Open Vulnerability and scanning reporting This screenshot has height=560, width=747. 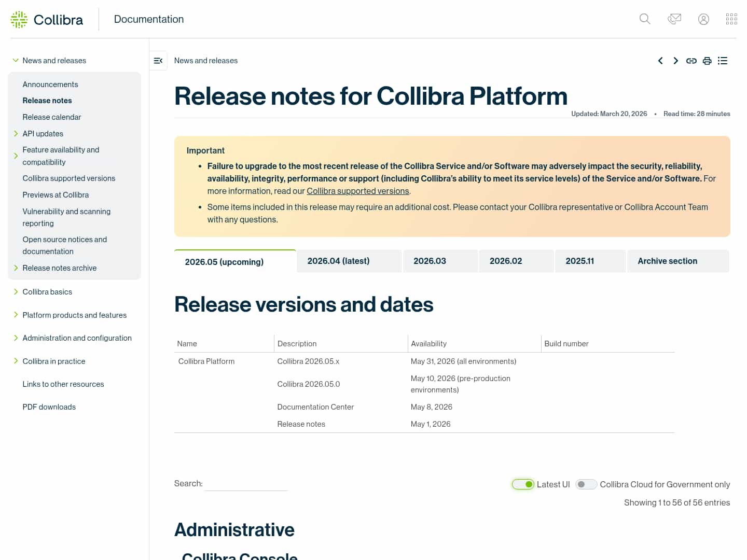66,217
